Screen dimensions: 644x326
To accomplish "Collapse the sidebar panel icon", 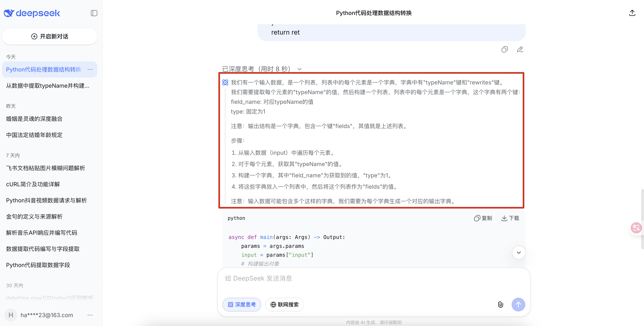I will point(94,13).
